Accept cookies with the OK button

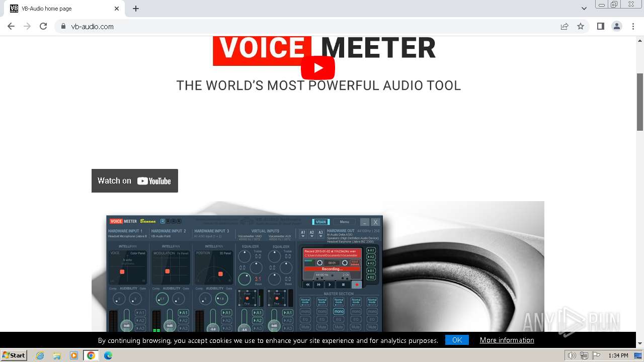457,340
